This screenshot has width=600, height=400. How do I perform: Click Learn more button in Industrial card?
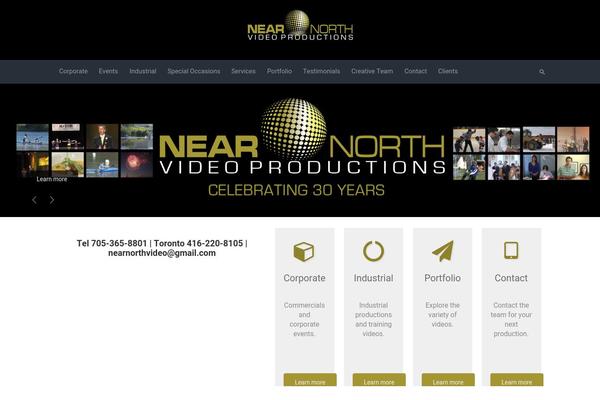(379, 380)
